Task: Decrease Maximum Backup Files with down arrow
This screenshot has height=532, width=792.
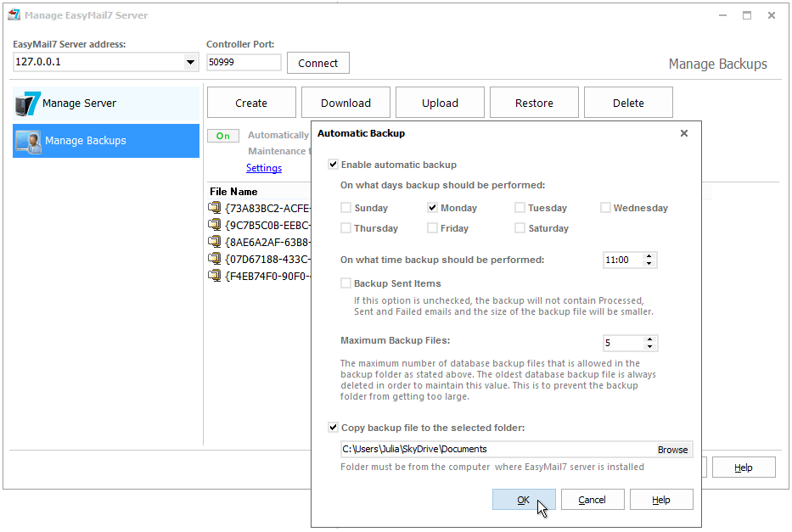Action: [650, 347]
